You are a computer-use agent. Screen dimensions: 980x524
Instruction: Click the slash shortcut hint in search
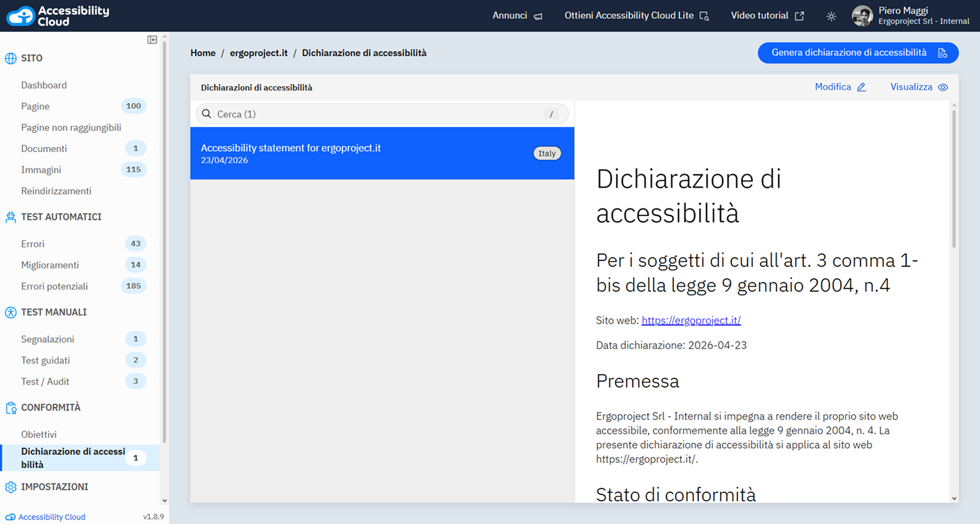(x=551, y=114)
